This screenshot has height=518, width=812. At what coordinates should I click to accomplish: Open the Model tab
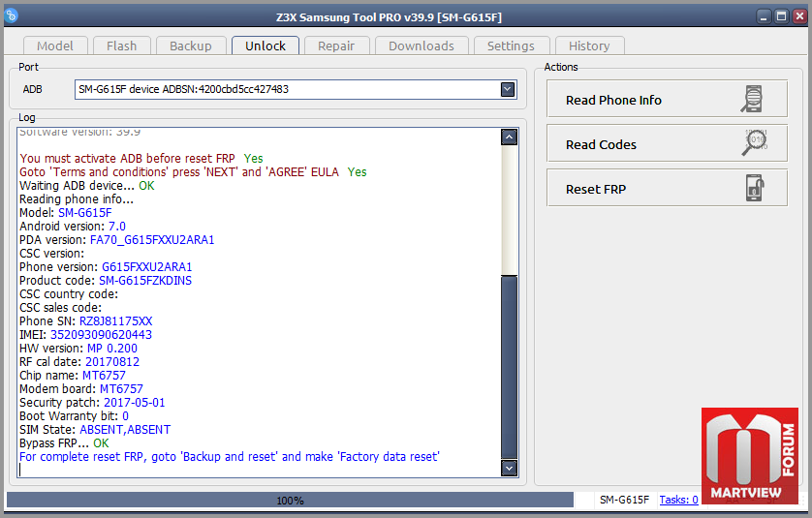click(x=55, y=46)
